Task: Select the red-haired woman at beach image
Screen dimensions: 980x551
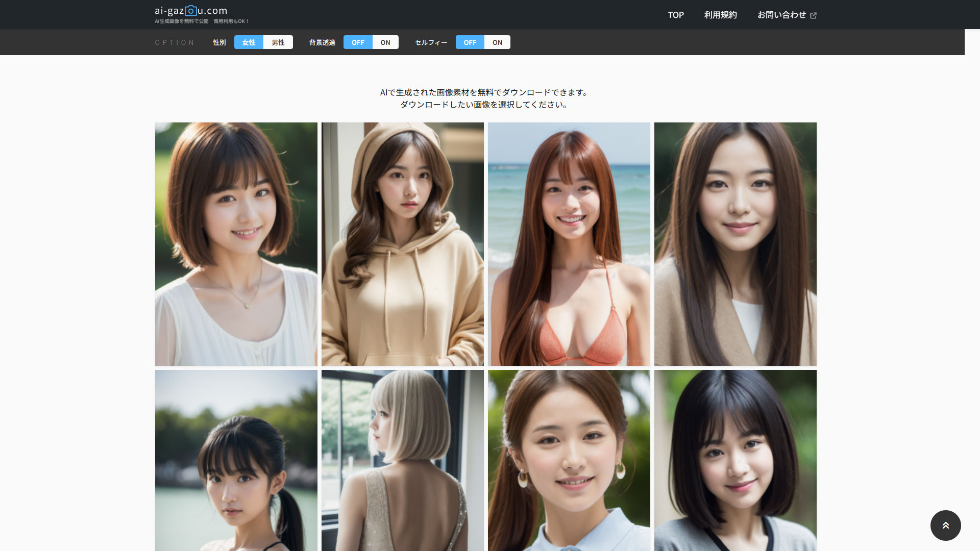Action: coord(569,244)
